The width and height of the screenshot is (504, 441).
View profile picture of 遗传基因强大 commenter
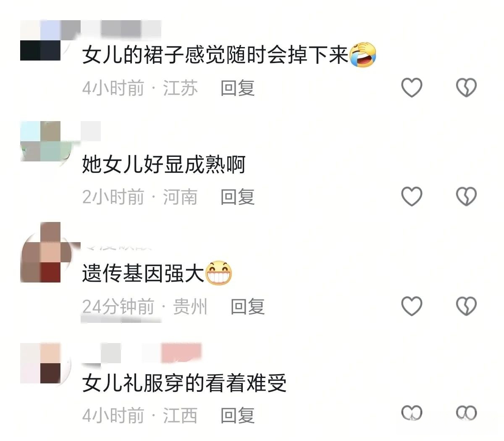coord(40,252)
